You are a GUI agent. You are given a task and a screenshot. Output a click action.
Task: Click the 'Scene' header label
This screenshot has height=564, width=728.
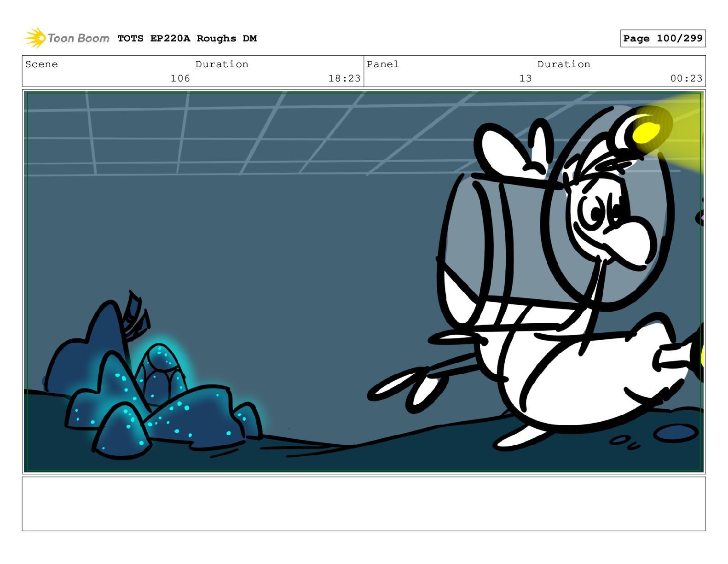(x=41, y=64)
